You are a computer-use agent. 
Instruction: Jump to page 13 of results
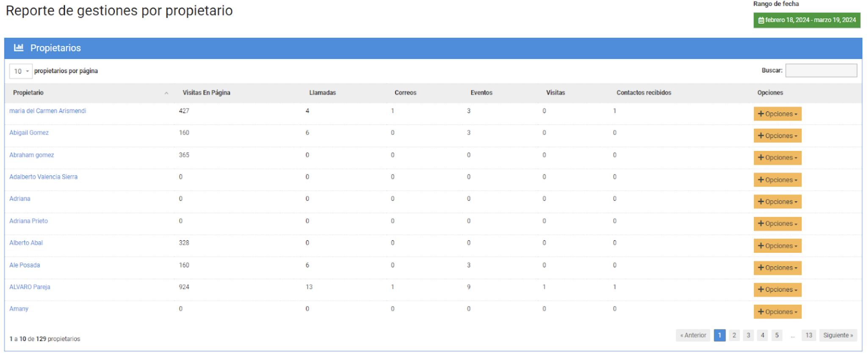pyautogui.click(x=808, y=335)
